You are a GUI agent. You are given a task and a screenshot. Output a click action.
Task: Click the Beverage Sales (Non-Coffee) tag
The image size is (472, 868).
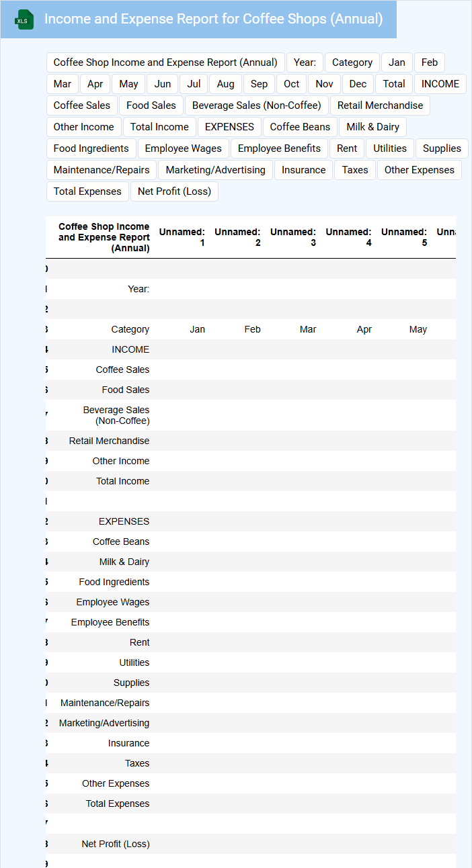click(x=257, y=105)
